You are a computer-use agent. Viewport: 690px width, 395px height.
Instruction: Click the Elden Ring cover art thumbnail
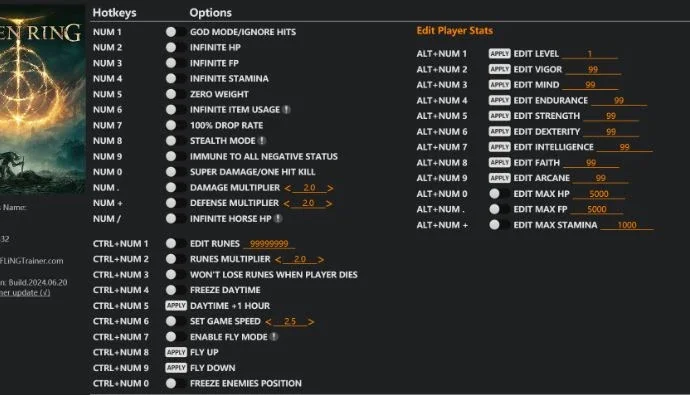coord(42,99)
